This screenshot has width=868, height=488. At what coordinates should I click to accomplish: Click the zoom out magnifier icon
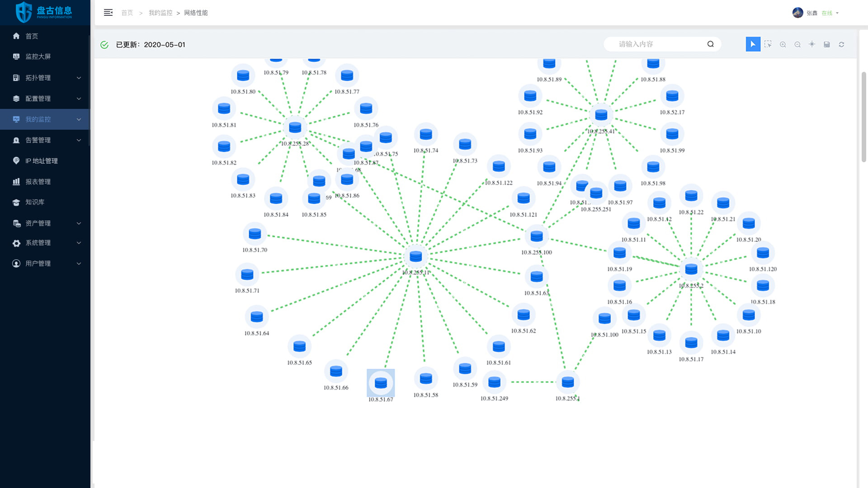coord(797,44)
